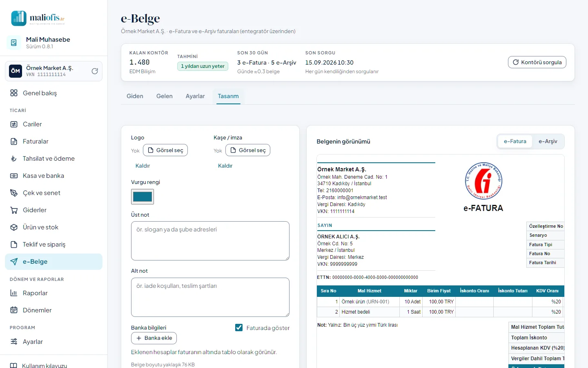Open the Gelen tab
Viewport: 588px width, 368px height.
click(x=165, y=96)
